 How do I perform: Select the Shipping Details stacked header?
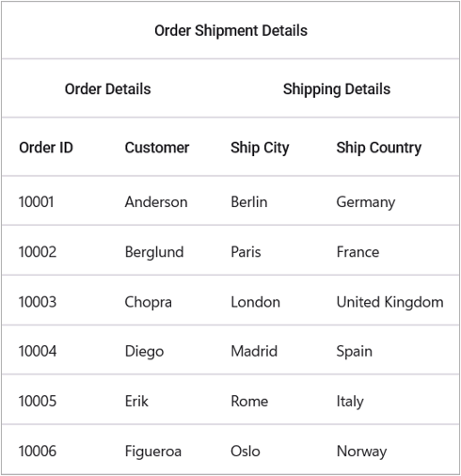[x=337, y=88]
